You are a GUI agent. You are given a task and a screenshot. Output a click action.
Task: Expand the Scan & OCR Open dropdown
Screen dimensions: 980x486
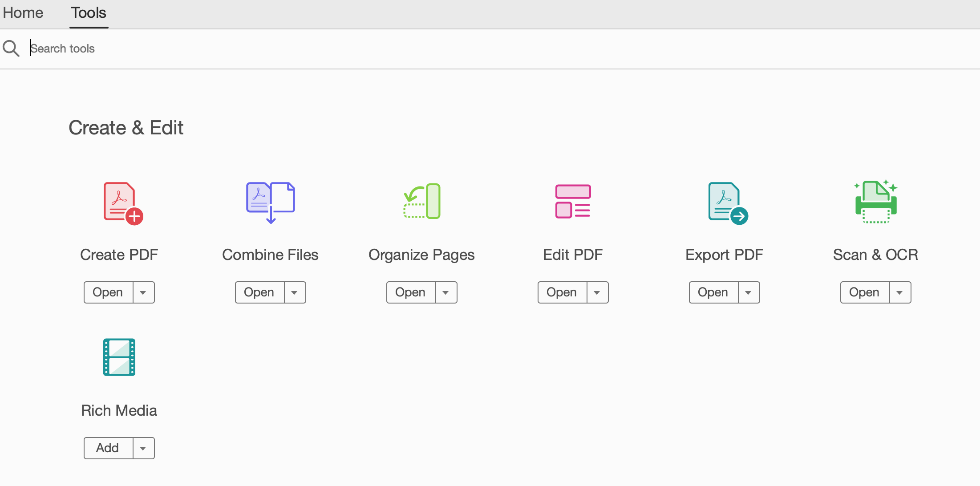pyautogui.click(x=899, y=292)
